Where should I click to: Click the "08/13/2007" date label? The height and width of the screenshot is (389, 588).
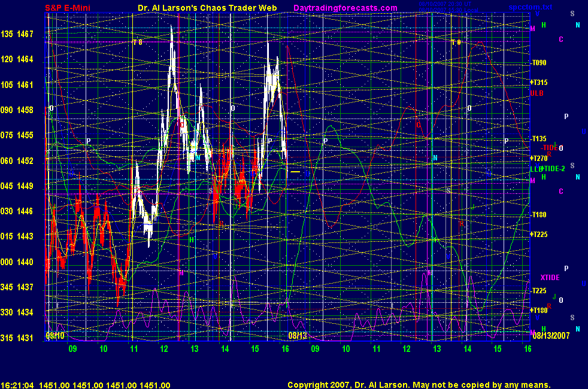(551, 335)
